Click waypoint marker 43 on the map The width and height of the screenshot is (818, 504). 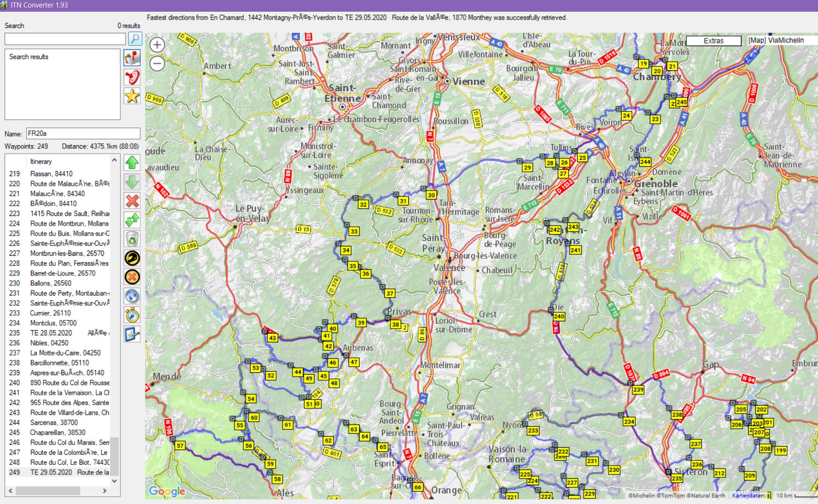[x=272, y=338]
